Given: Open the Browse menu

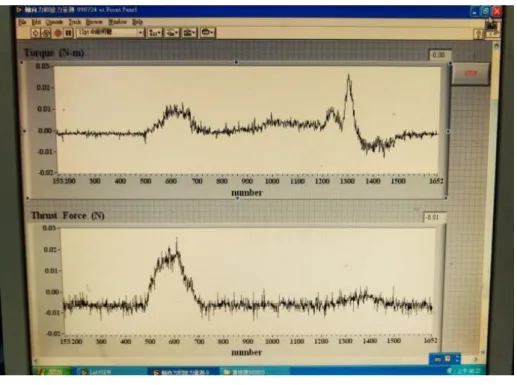Looking at the screenshot, I should click(x=94, y=22).
